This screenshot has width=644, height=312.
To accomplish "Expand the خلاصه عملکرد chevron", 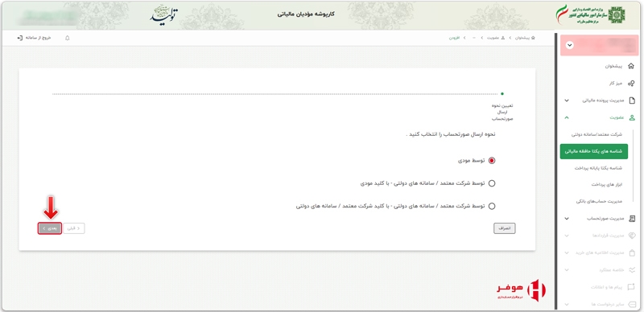I will 567,270.
